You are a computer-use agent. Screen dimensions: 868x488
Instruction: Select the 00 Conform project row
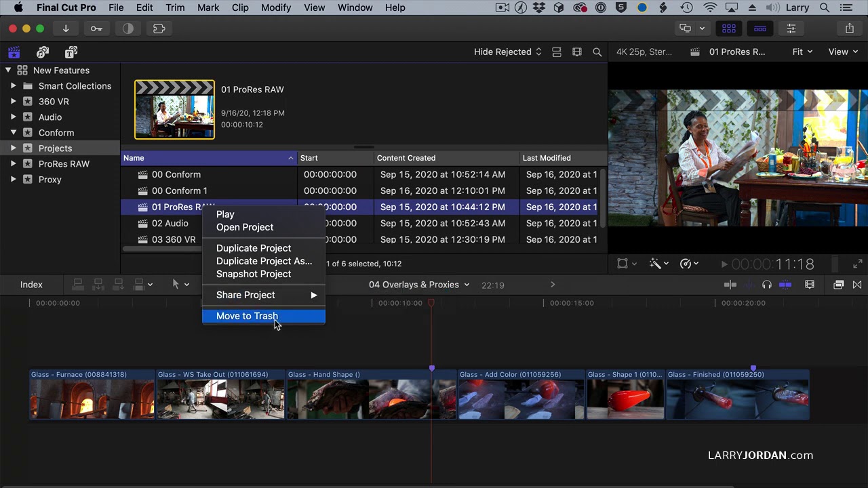(x=360, y=174)
